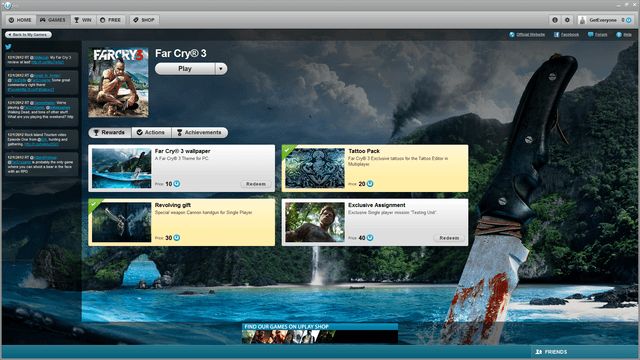
Task: Click the Far Cry 3 wallpaper thumbnail
Action: (x=122, y=168)
